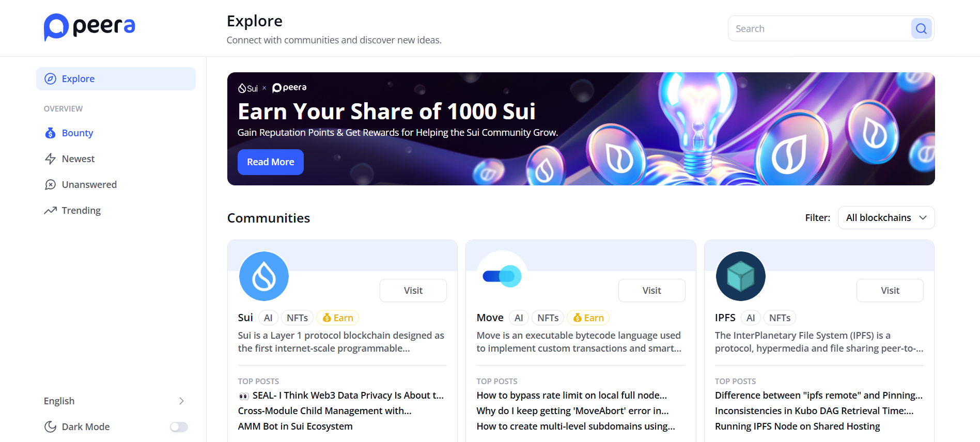Click the Unanswered chat bubble icon
The height and width of the screenshot is (442, 980).
[50, 185]
